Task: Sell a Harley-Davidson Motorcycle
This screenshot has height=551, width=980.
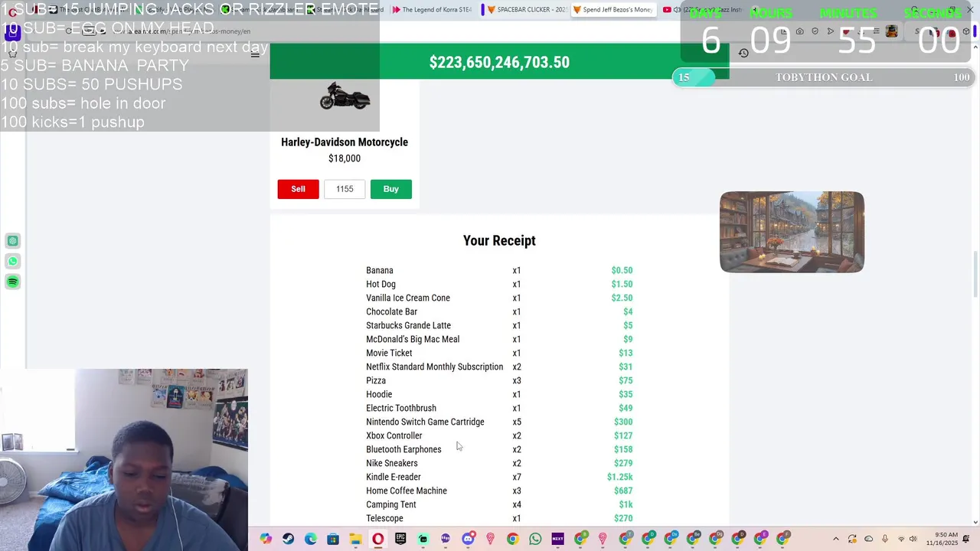Action: [x=298, y=189]
